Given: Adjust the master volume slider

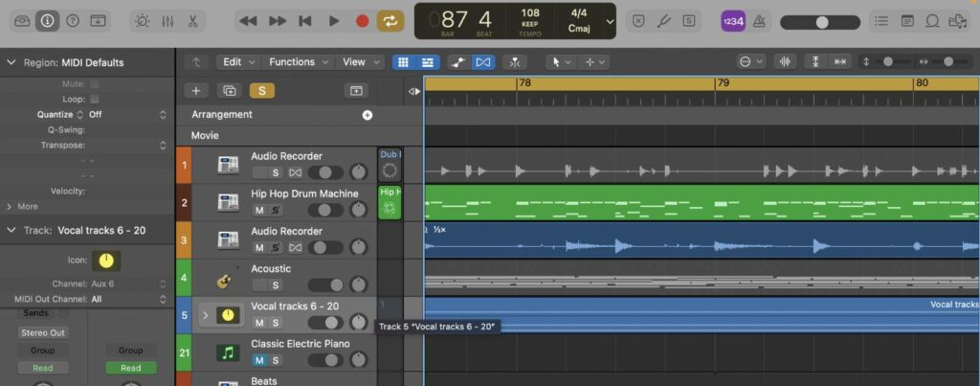Looking at the screenshot, I should click(820, 22).
